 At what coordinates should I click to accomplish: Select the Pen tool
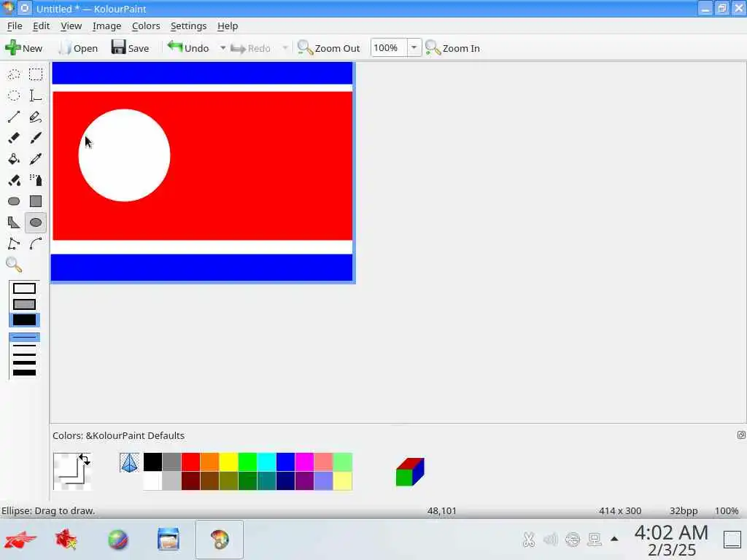[x=36, y=117]
